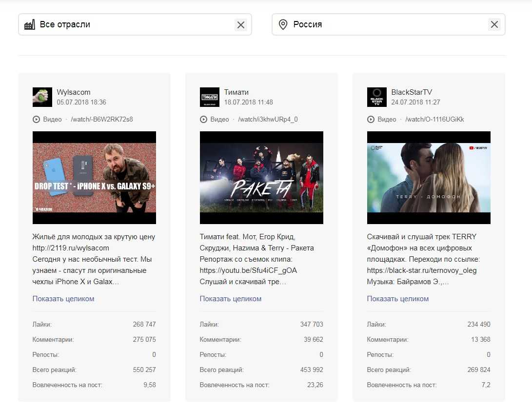
Task: Open the Drop Test iPhone X video thumbnail
Action: pos(94,178)
